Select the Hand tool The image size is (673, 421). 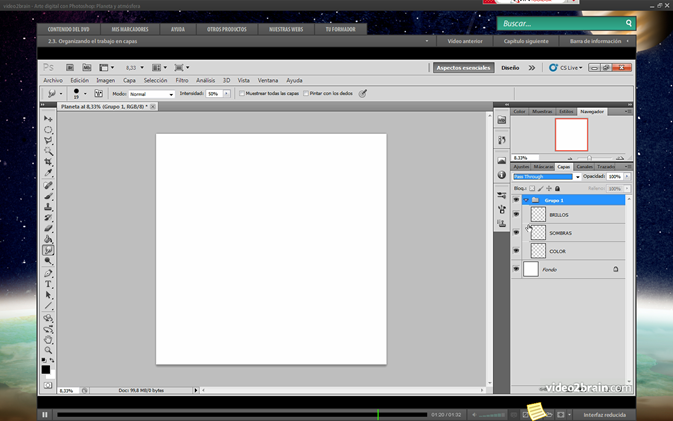click(x=48, y=340)
